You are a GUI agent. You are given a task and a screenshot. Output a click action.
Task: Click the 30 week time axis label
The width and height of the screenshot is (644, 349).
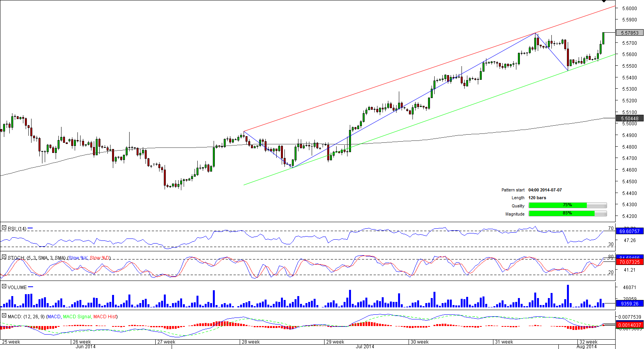pos(420,342)
